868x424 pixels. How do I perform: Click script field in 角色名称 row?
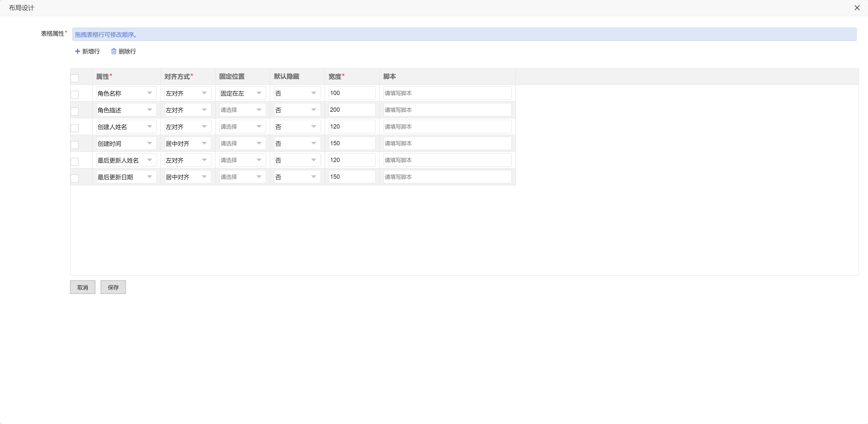click(448, 93)
